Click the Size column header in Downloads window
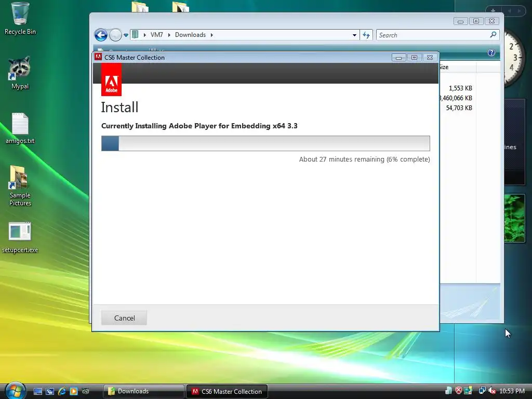The width and height of the screenshot is (532, 399). pyautogui.click(x=458, y=67)
